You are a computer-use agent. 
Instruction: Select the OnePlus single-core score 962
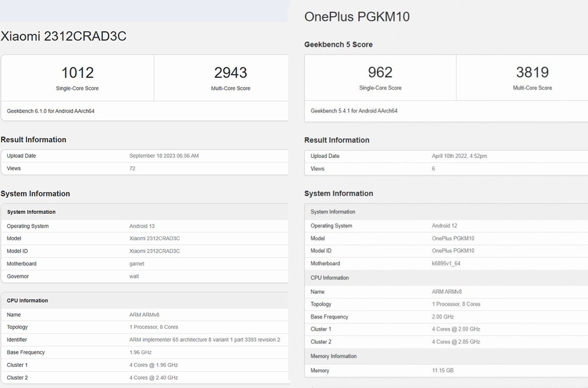point(380,72)
